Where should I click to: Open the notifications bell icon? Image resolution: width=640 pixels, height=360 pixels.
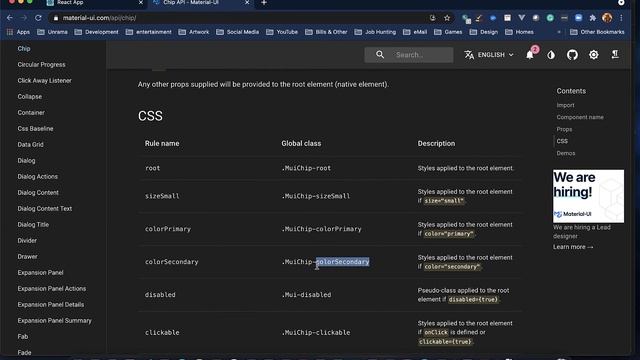[530, 55]
